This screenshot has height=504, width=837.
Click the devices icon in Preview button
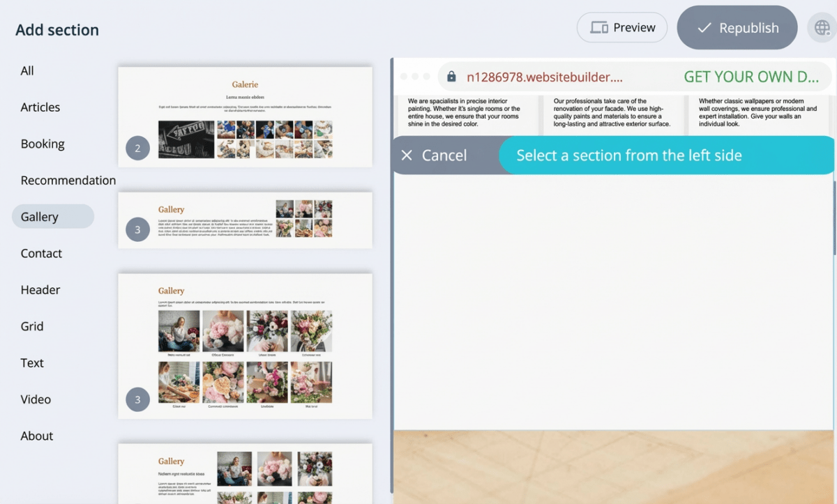click(x=598, y=28)
